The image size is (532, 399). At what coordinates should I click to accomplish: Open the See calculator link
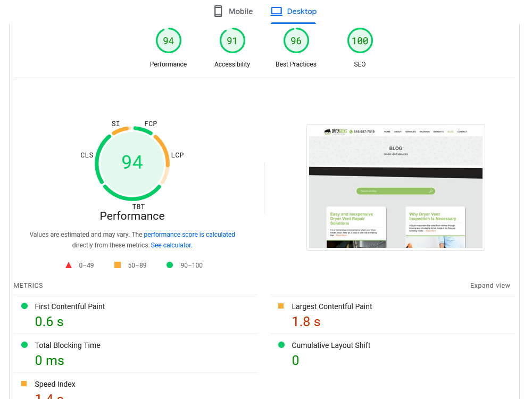click(171, 245)
